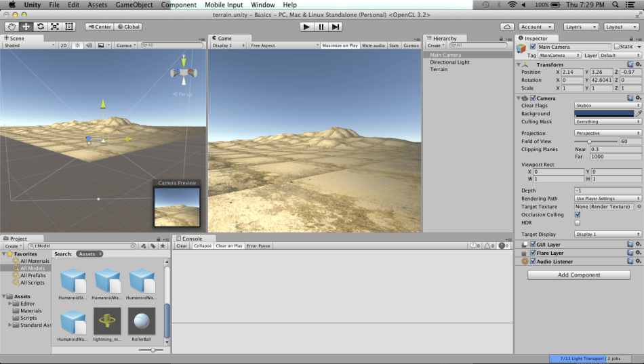Toggle console info message filter
The width and height of the screenshot is (644, 364).
[475, 245]
